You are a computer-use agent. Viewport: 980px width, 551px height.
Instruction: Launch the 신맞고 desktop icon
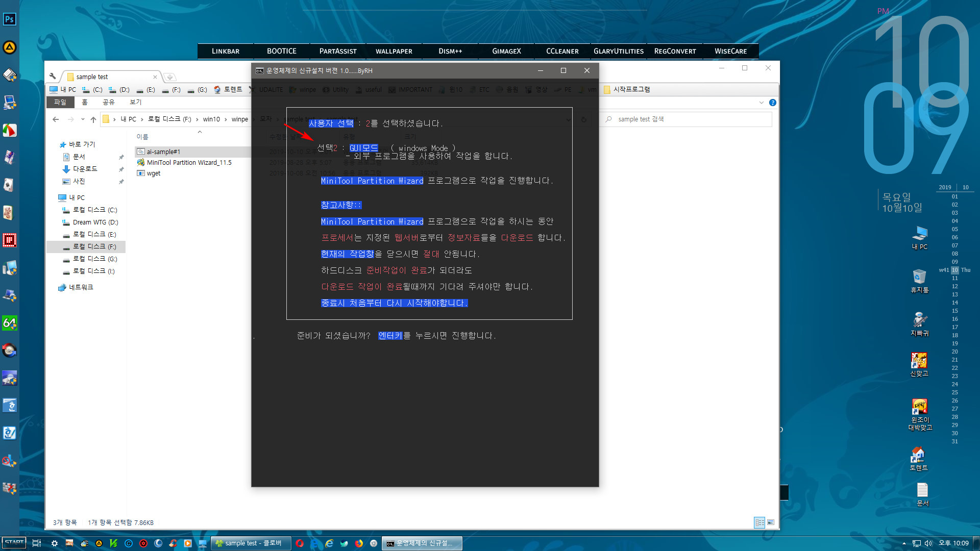pos(920,365)
